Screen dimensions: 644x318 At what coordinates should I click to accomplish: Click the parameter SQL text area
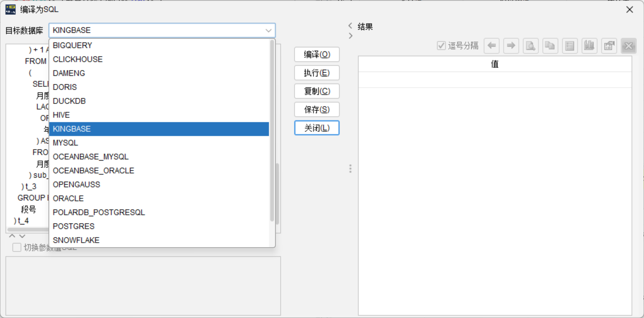pyautogui.click(x=143, y=286)
